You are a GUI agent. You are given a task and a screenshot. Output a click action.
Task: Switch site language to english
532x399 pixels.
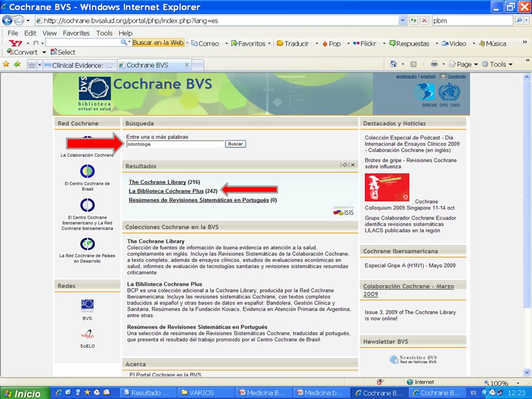tap(428, 76)
